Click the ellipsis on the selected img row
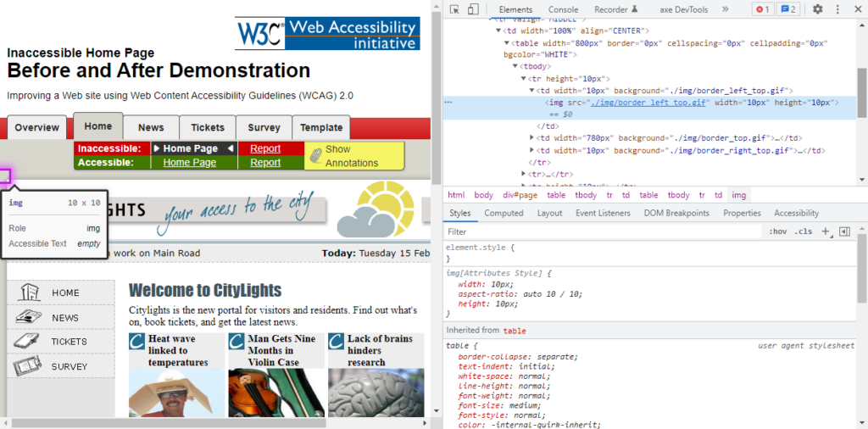 pos(448,103)
